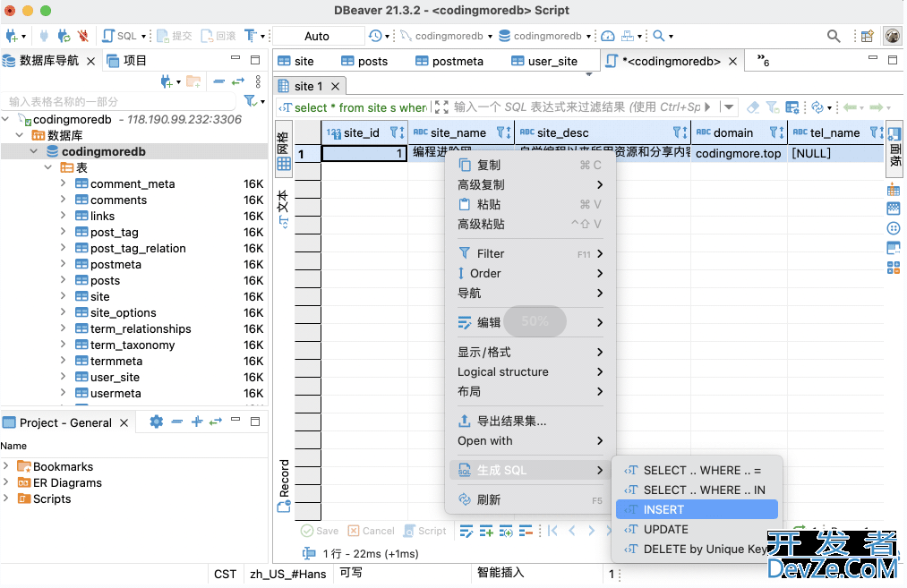Click 导出结果集 context menu entry
The image size is (907, 588).
click(530, 421)
